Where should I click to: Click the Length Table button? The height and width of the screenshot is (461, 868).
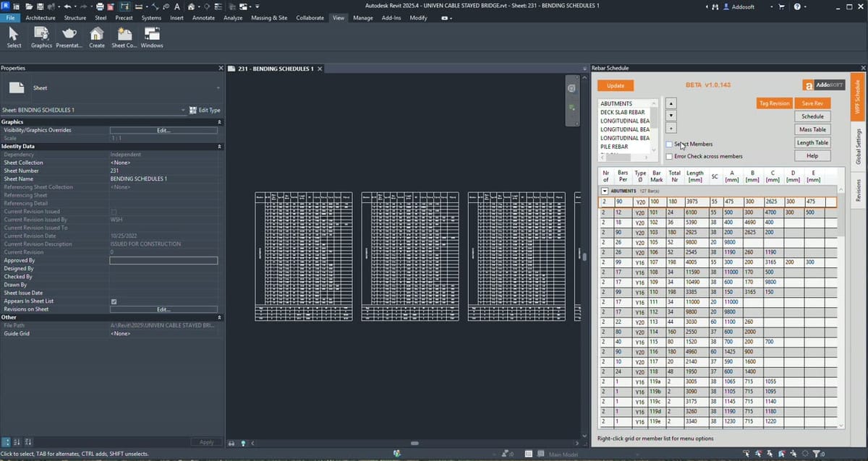coord(813,142)
